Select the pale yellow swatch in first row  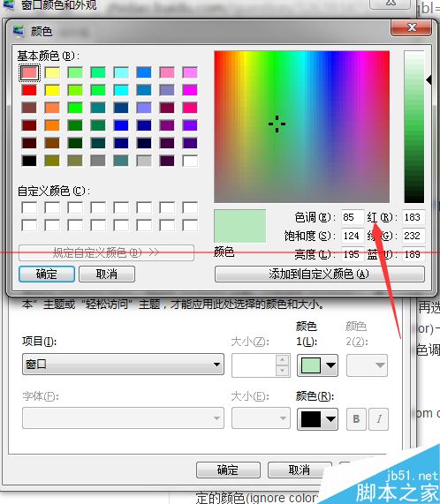click(52, 72)
